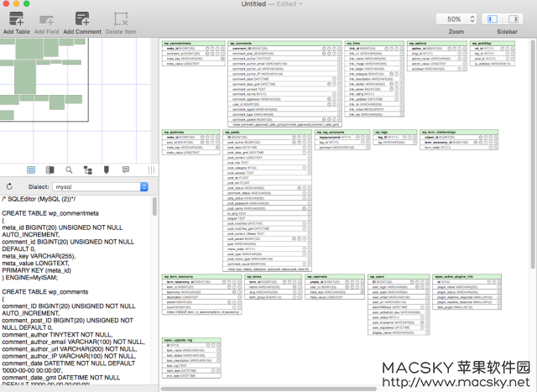Select the wp_users table header

(399, 276)
